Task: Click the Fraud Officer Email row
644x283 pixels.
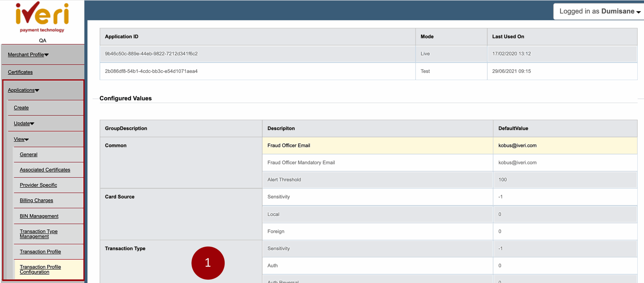Action: click(289, 145)
